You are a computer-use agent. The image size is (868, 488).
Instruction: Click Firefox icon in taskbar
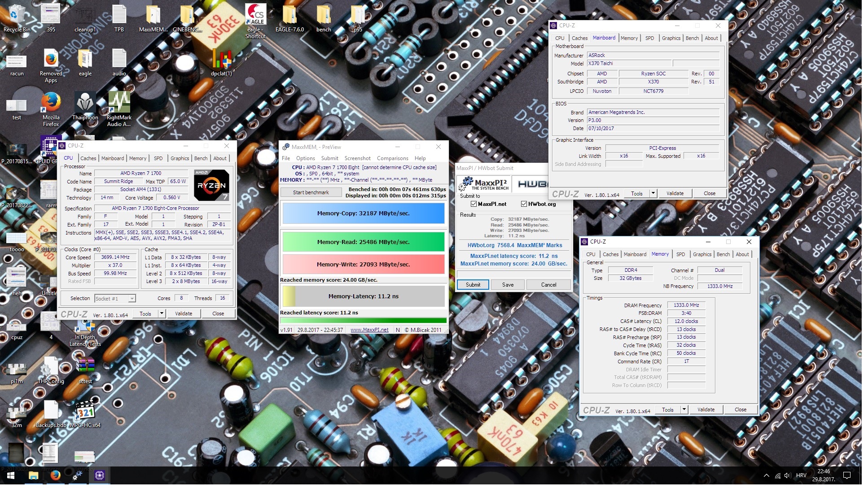click(55, 476)
